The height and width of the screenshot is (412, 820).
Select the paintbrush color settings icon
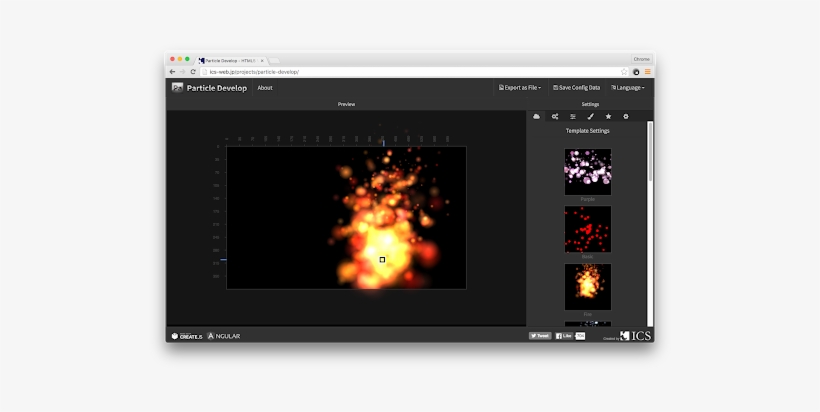[x=591, y=117]
